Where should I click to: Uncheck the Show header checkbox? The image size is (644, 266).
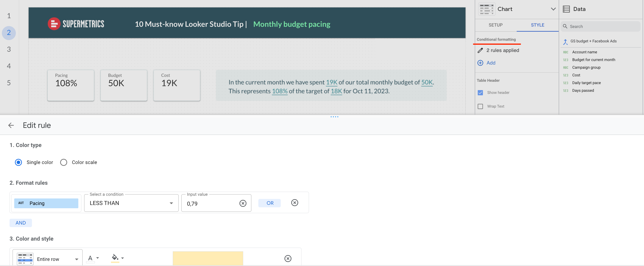pos(480,93)
